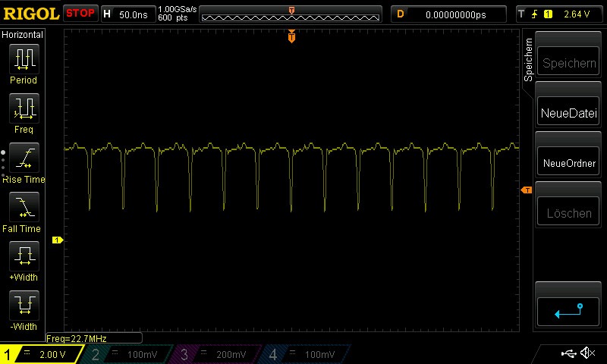The width and height of the screenshot is (607, 364).
Task: Select channel 3 tab at 200mV
Action: coord(215,354)
